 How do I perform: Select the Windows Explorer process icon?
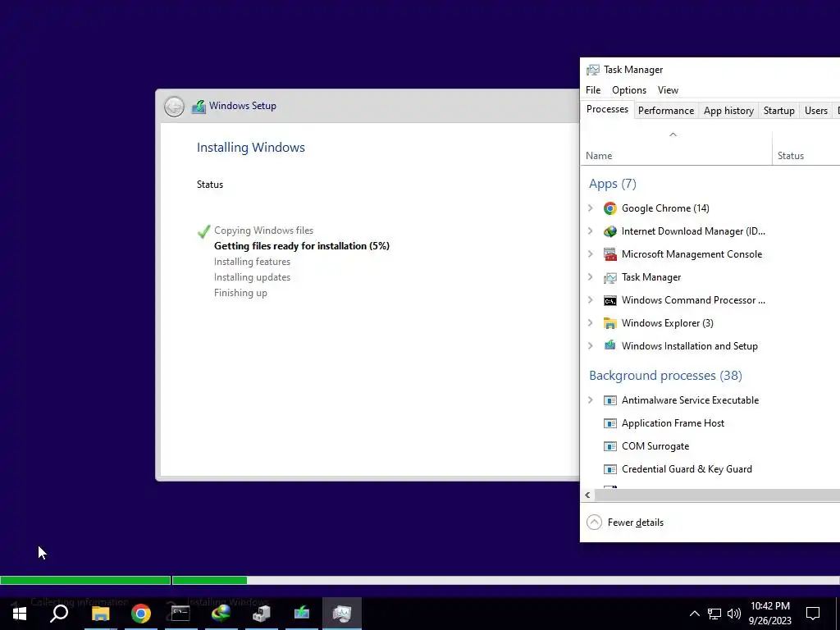click(x=610, y=323)
